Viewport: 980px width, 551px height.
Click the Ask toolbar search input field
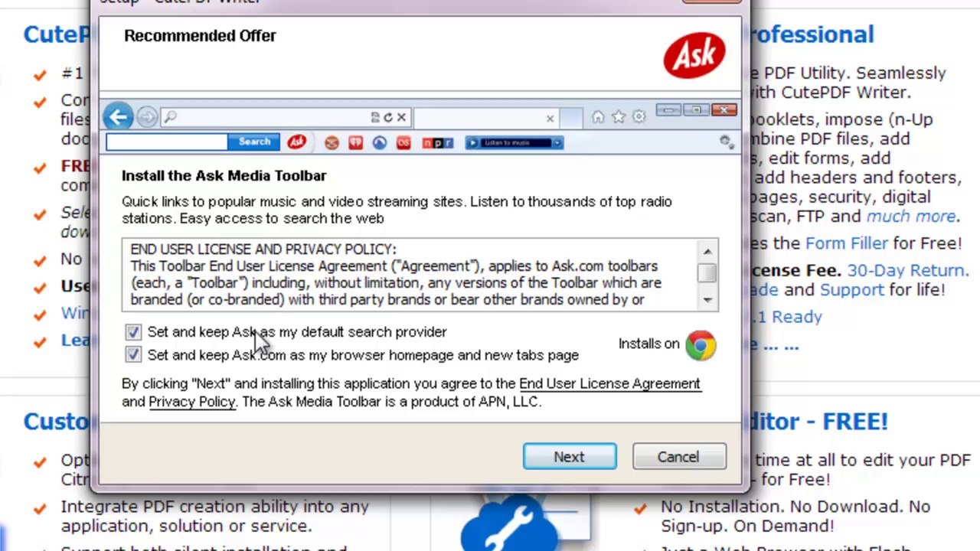[167, 142]
